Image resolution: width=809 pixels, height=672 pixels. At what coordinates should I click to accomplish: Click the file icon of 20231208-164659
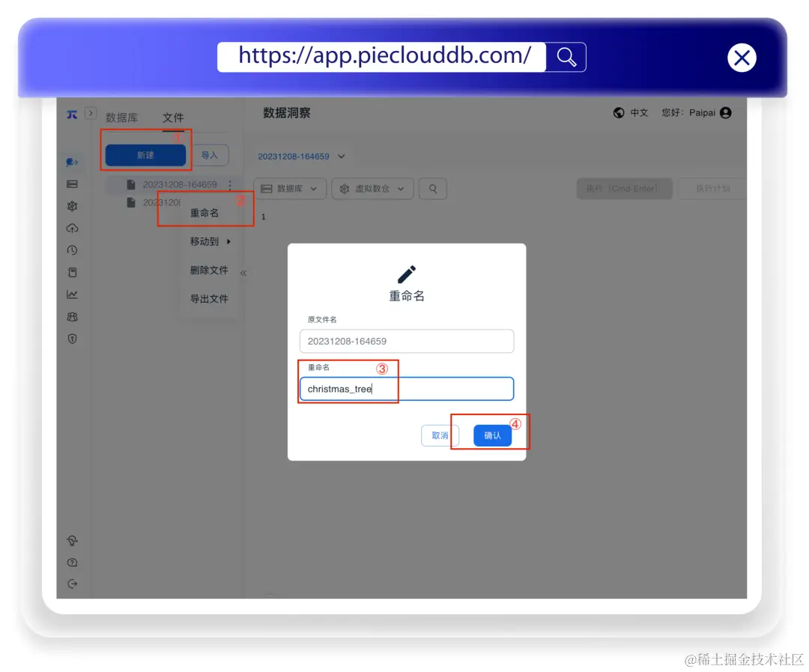(131, 185)
